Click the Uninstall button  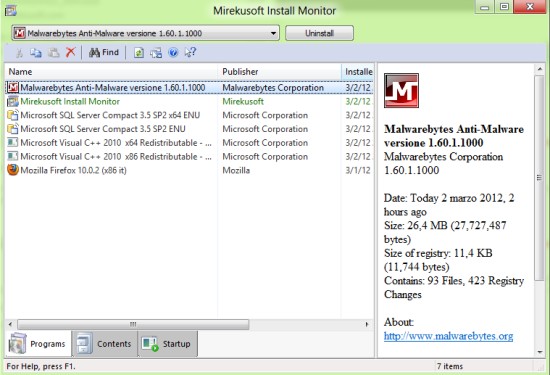pos(319,33)
